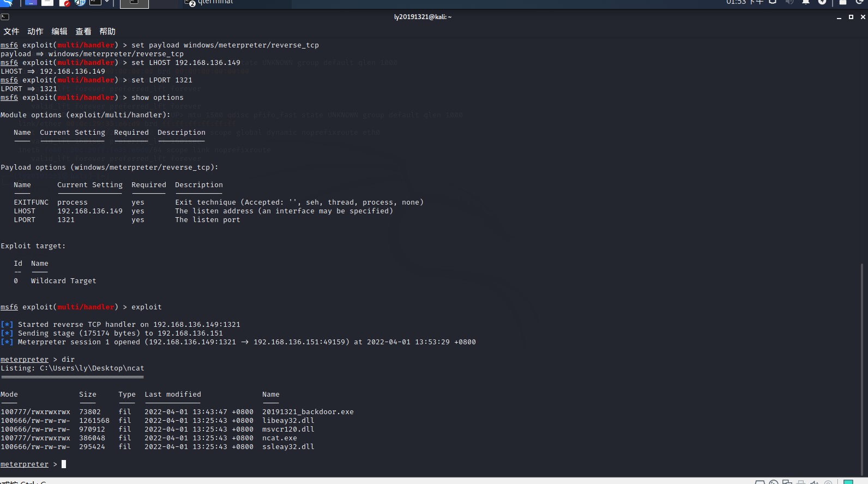Viewport: 868px width, 484px height.
Task: Click the volume speaker icon in the top panel
Action: [789, 2]
